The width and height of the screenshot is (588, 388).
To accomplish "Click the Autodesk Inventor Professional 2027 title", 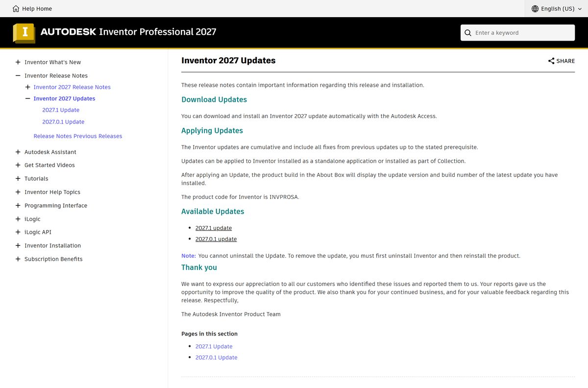I will [x=128, y=32].
